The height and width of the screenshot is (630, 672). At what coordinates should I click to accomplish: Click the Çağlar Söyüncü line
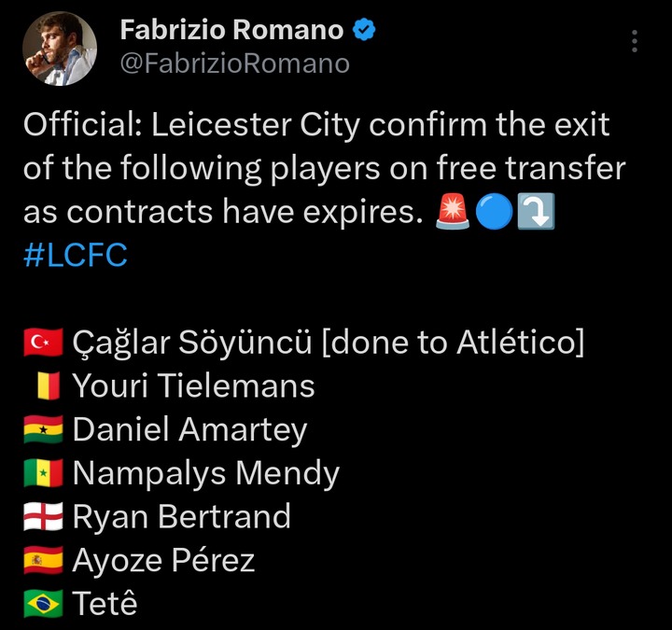pyautogui.click(x=329, y=343)
